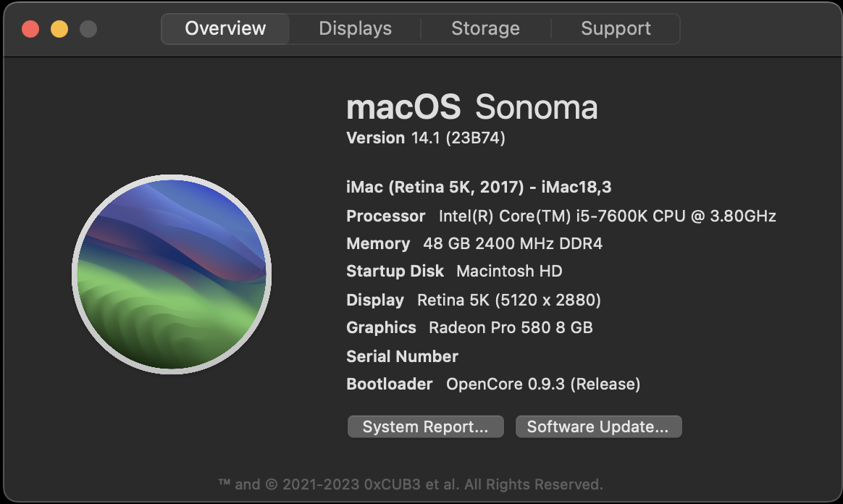The image size is (843, 504).
Task: Open the Storage tab
Action: [485, 28]
